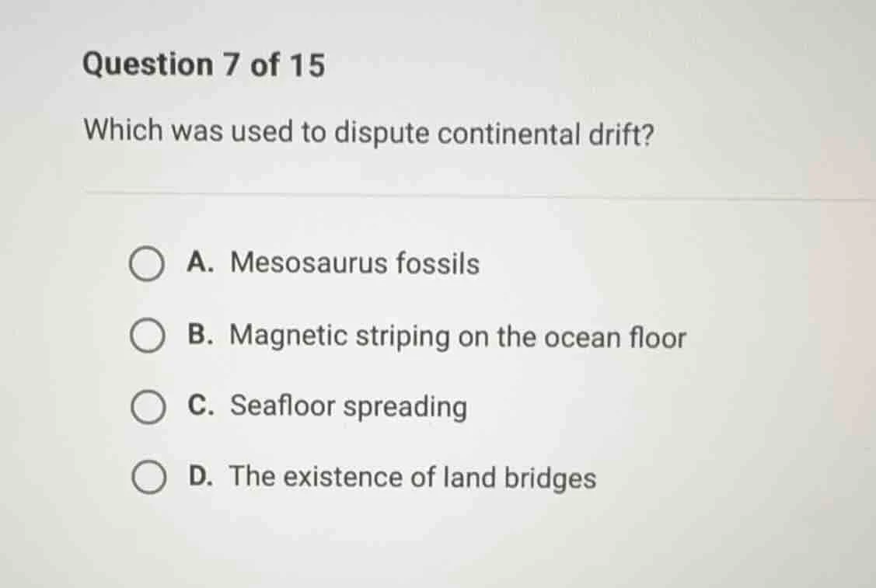This screenshot has height=588, width=876.
Task: Click the text 'Seafloor spreading'
Action: click(350, 406)
